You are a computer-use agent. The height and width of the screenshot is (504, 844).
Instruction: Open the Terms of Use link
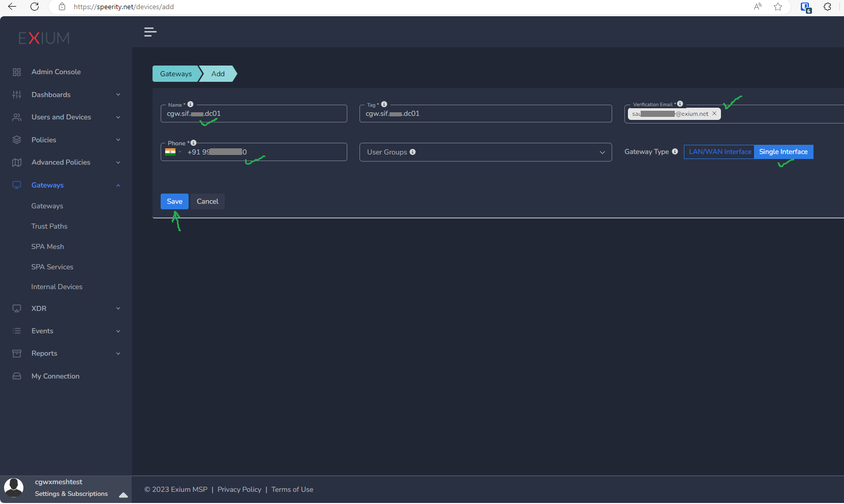click(x=292, y=489)
